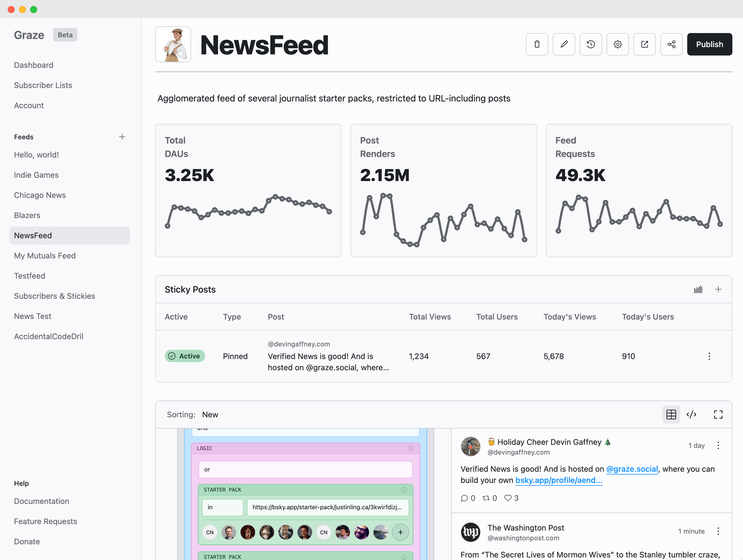Click the Total Views column header
Screen dimensions: 743x560
click(x=430, y=317)
